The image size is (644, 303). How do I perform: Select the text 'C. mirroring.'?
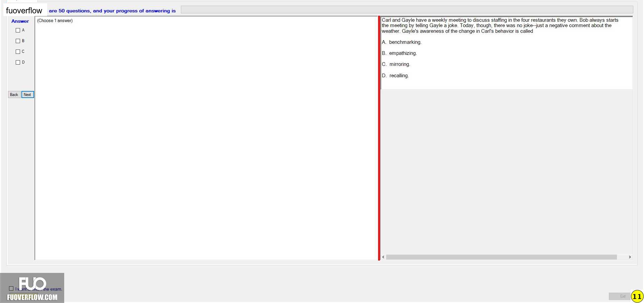396,64
